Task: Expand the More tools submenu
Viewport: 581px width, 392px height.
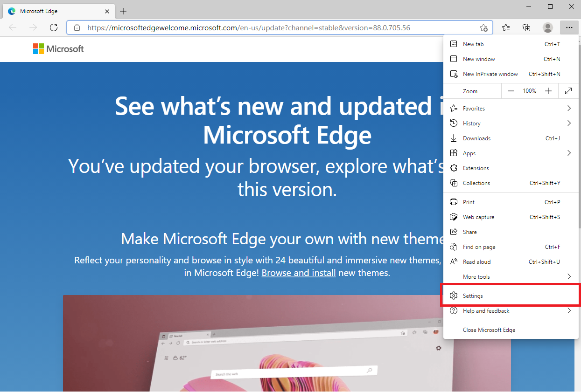Action: point(511,277)
